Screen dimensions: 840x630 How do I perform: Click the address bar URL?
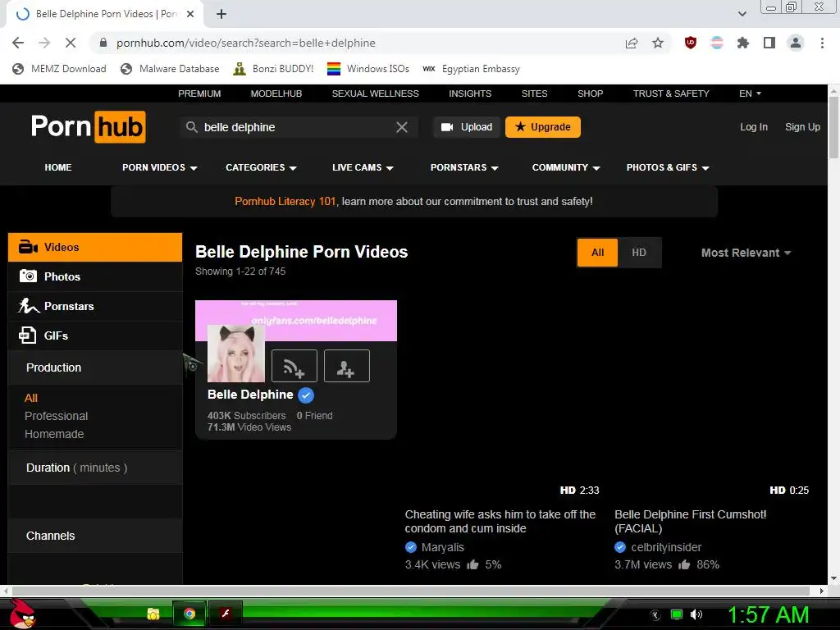click(246, 43)
